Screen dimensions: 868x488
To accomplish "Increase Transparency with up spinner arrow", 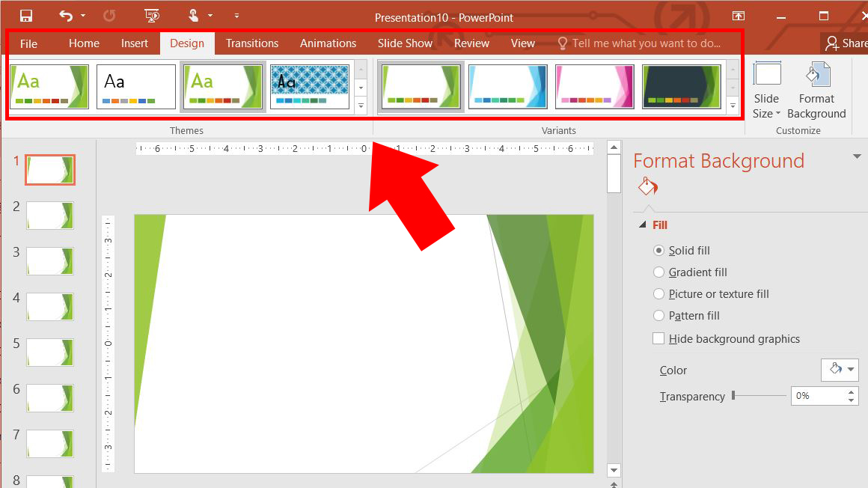I will 852,391.
